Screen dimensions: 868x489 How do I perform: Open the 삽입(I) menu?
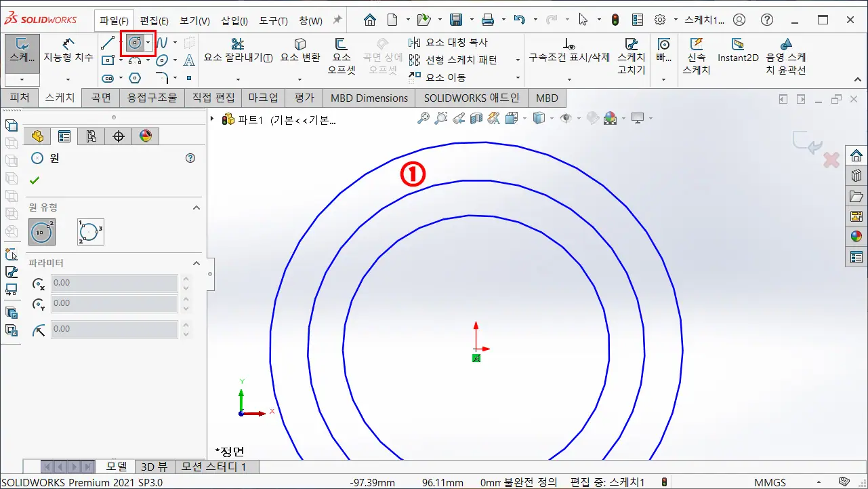(234, 20)
